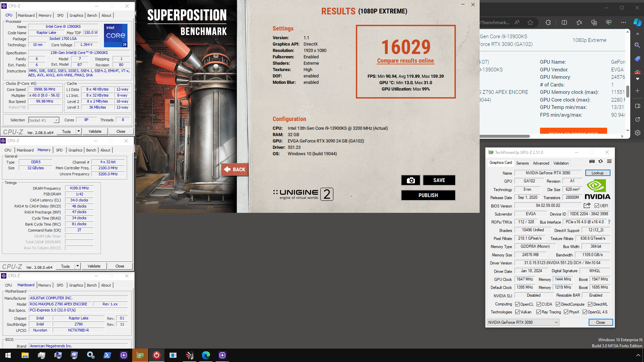The width and height of the screenshot is (644, 362).
Task: Open Bench tab in the CPU-Z Memory window
Action: pyautogui.click(x=91, y=150)
